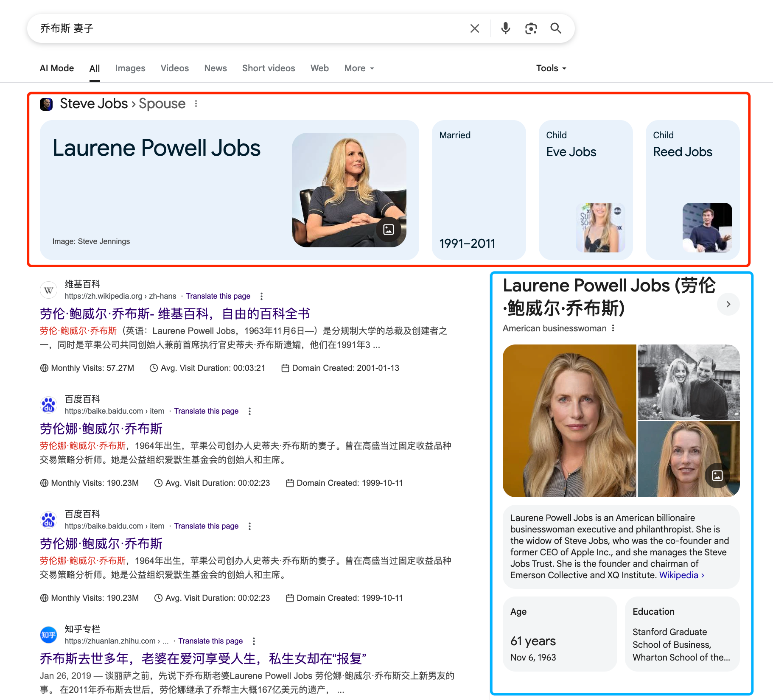This screenshot has height=700, width=773.
Task: Open image gallery icon in knowledge panel photos
Action: 717,475
